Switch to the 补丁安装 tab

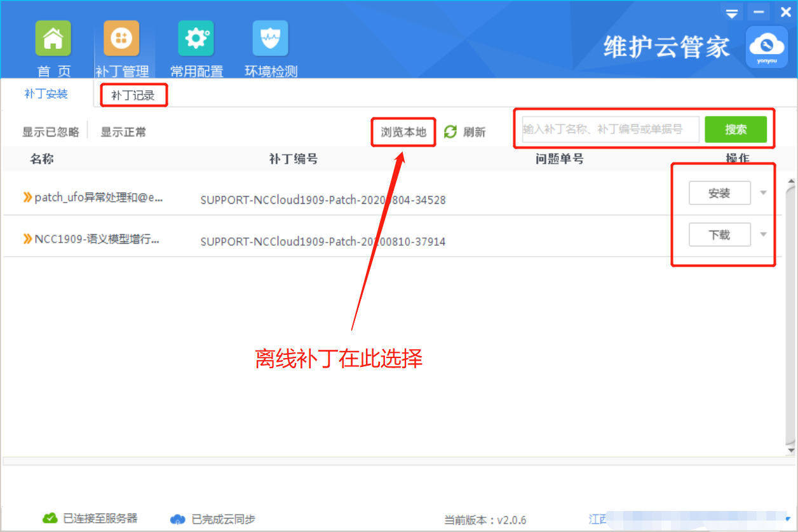coord(46,94)
